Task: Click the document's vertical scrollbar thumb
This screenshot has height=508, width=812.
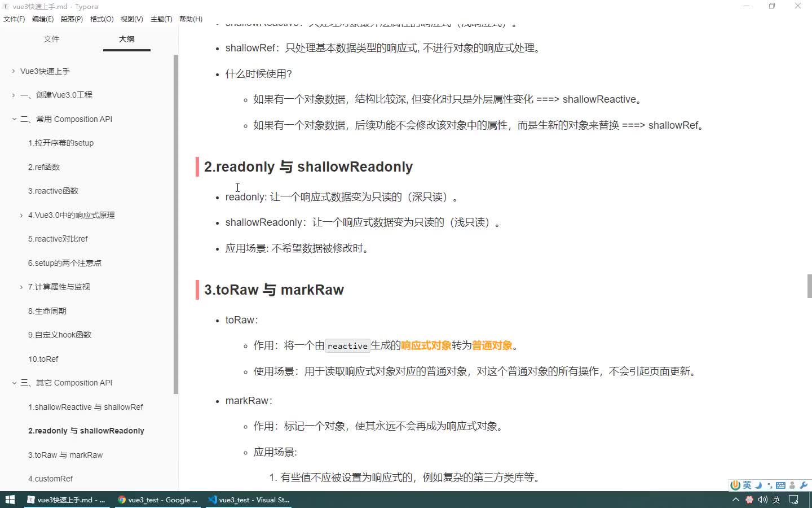Action: coord(809,286)
